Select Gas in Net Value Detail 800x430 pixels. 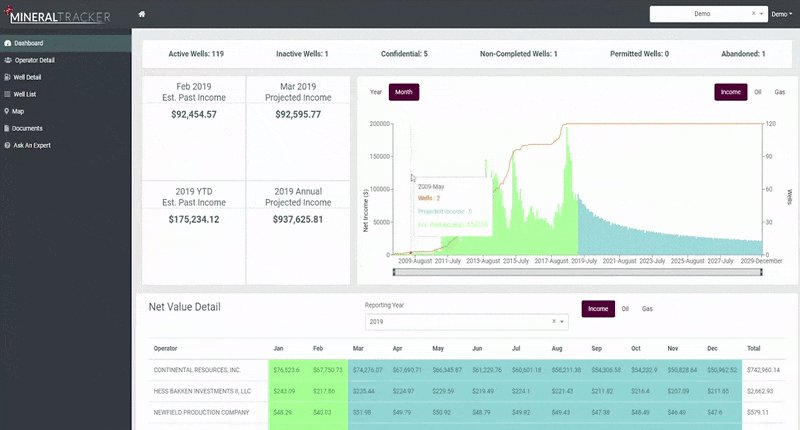coord(647,309)
